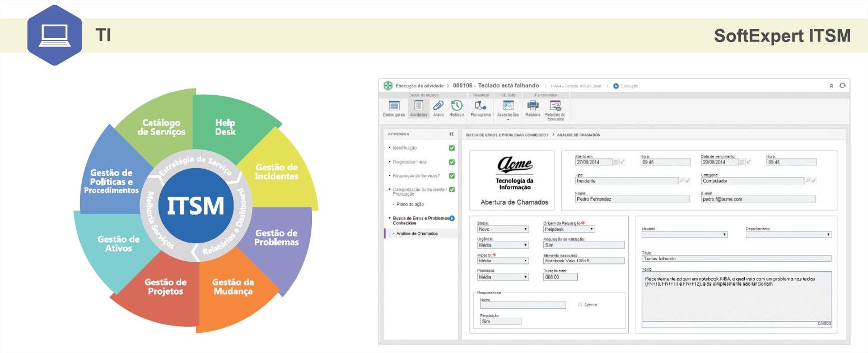Open Origem da Requisição dropdown
The width and height of the screenshot is (868, 353).
click(569, 229)
